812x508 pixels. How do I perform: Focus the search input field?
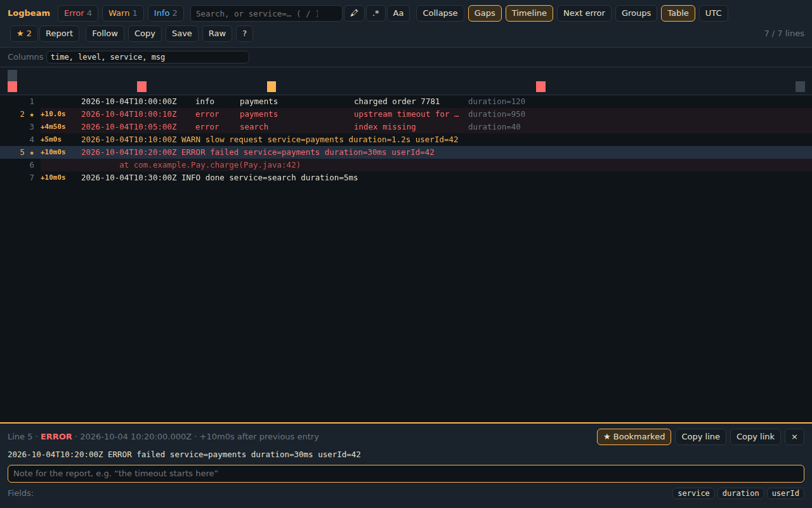pyautogui.click(x=266, y=13)
